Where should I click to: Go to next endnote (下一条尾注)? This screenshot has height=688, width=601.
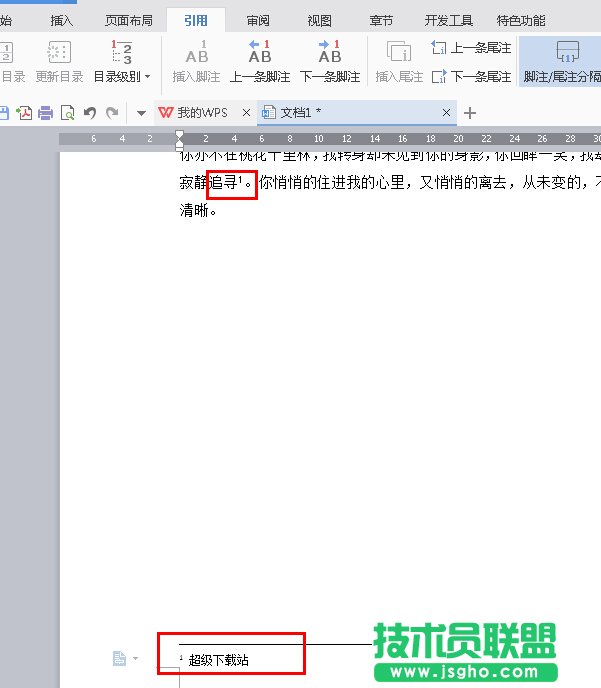pyautogui.click(x=471, y=76)
